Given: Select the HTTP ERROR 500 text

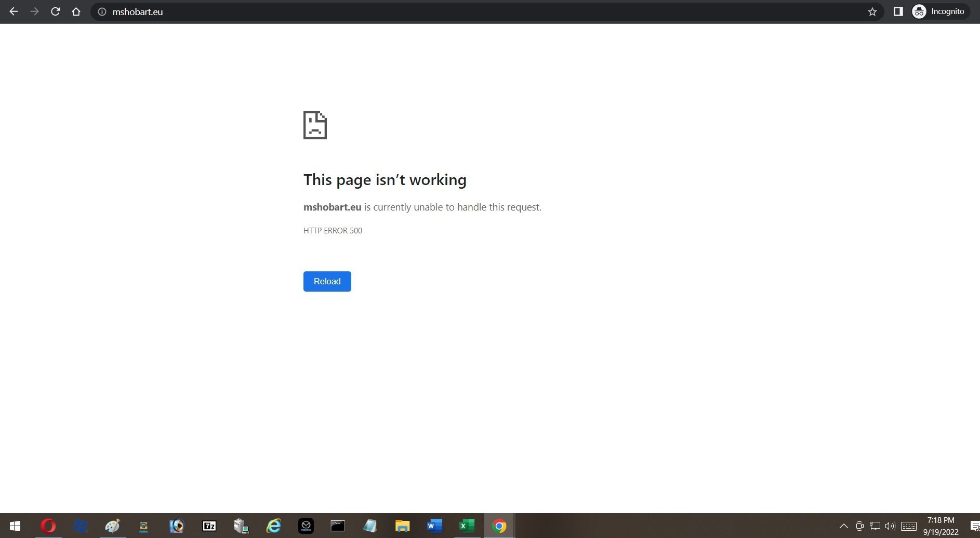Looking at the screenshot, I should pyautogui.click(x=333, y=231).
